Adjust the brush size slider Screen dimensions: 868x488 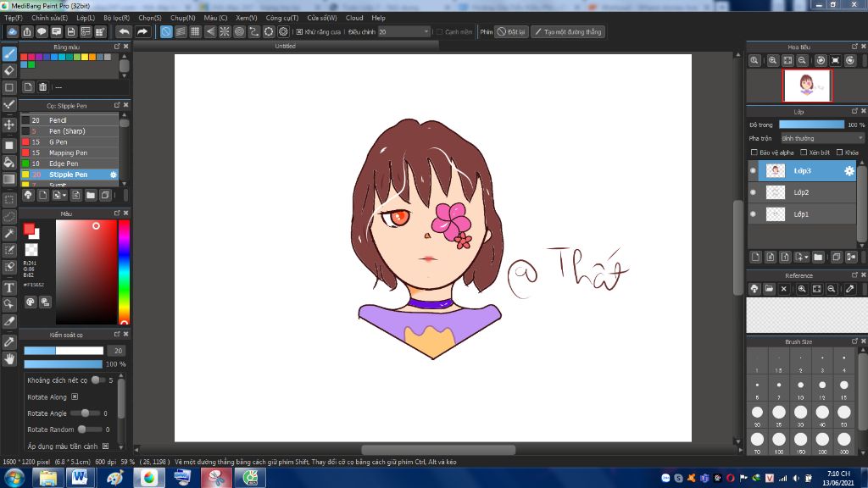tap(64, 351)
